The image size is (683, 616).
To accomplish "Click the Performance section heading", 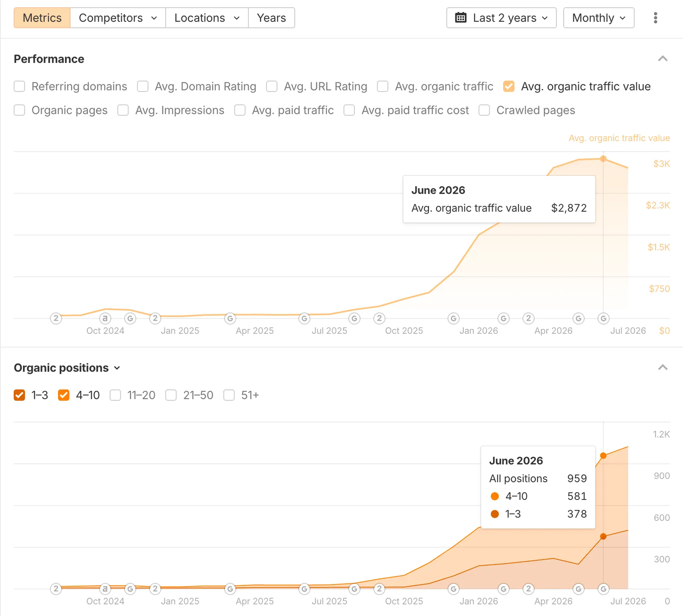I will click(49, 59).
